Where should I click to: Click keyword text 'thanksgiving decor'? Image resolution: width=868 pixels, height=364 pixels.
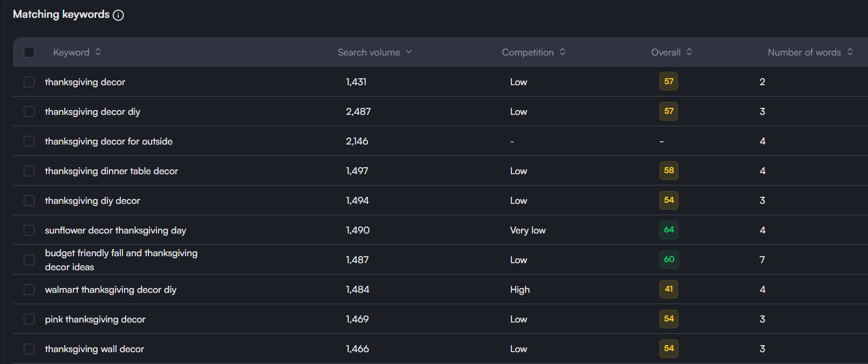[x=85, y=82]
